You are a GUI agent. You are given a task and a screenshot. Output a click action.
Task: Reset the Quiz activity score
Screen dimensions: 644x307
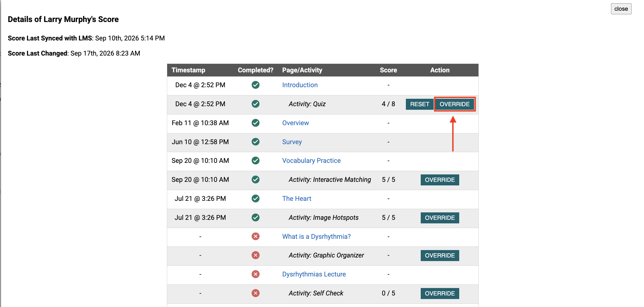pyautogui.click(x=420, y=104)
